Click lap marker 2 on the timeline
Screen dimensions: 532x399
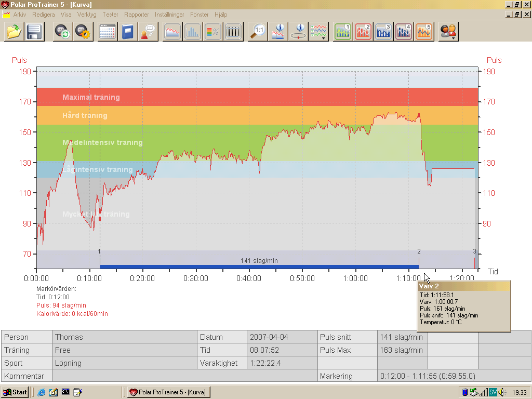pyautogui.click(x=419, y=252)
